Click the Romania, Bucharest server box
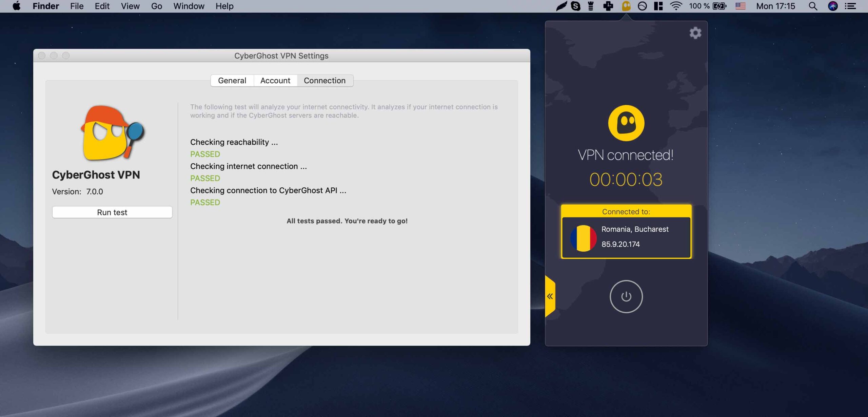The width and height of the screenshot is (868, 417). (626, 237)
